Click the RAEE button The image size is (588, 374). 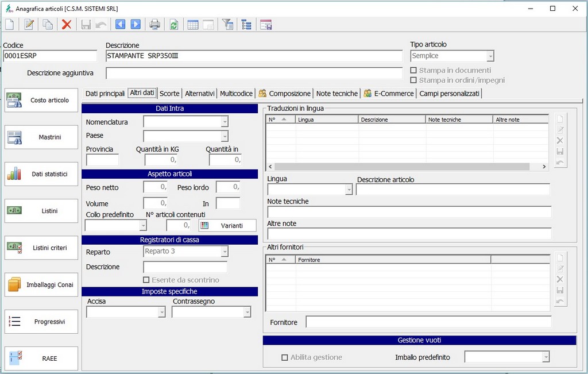tap(41, 358)
